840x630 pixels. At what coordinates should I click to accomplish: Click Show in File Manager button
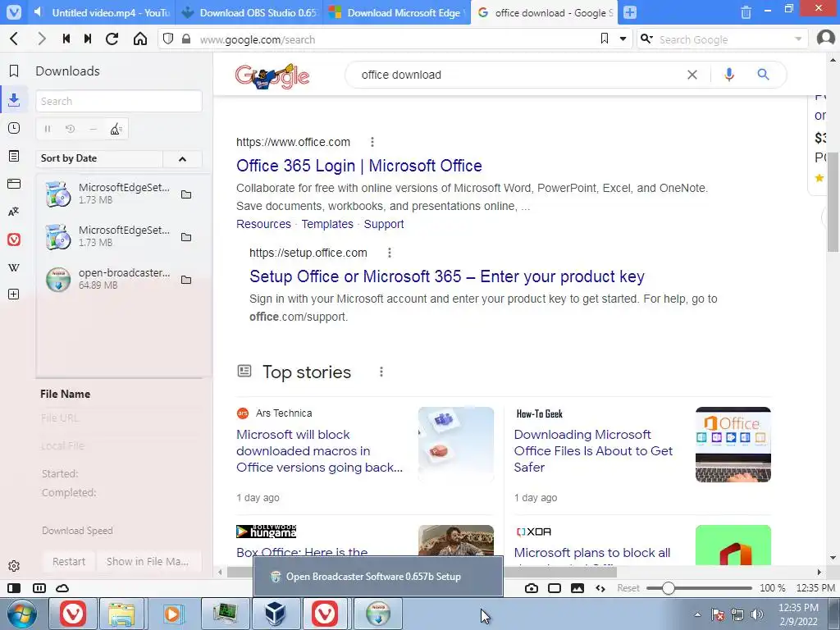(x=148, y=561)
